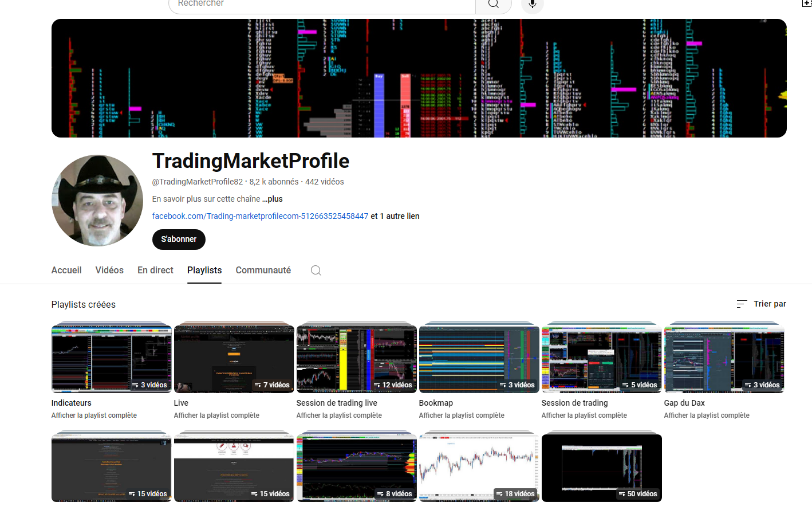This screenshot has height=506, width=812.
Task: Click "Afficher la playlist complète" under Gap du Dax
Action: click(x=707, y=415)
